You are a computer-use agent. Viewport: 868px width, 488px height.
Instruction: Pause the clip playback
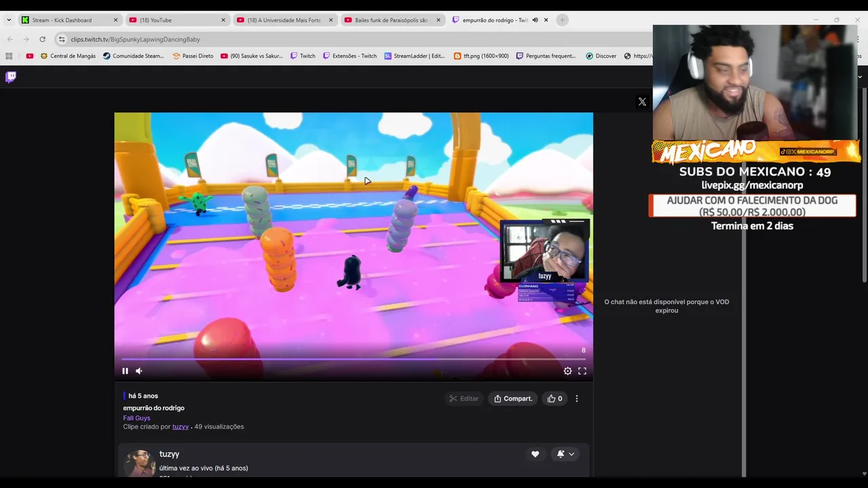125,371
